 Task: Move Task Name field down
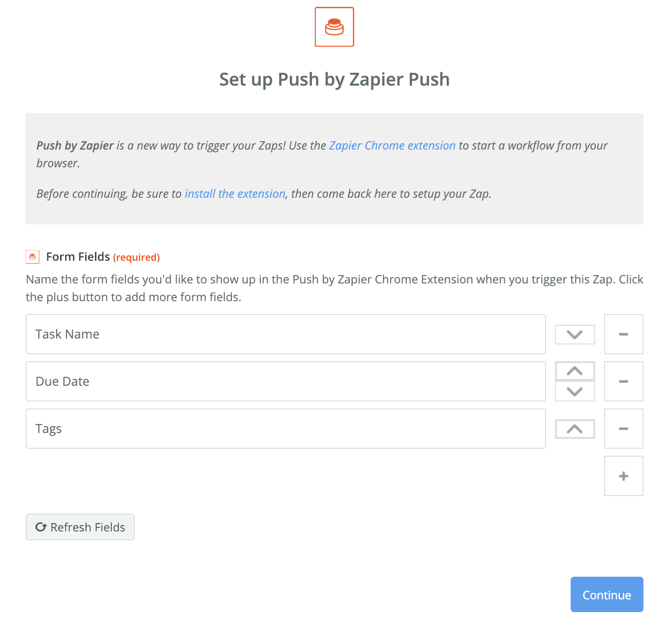pyautogui.click(x=575, y=335)
